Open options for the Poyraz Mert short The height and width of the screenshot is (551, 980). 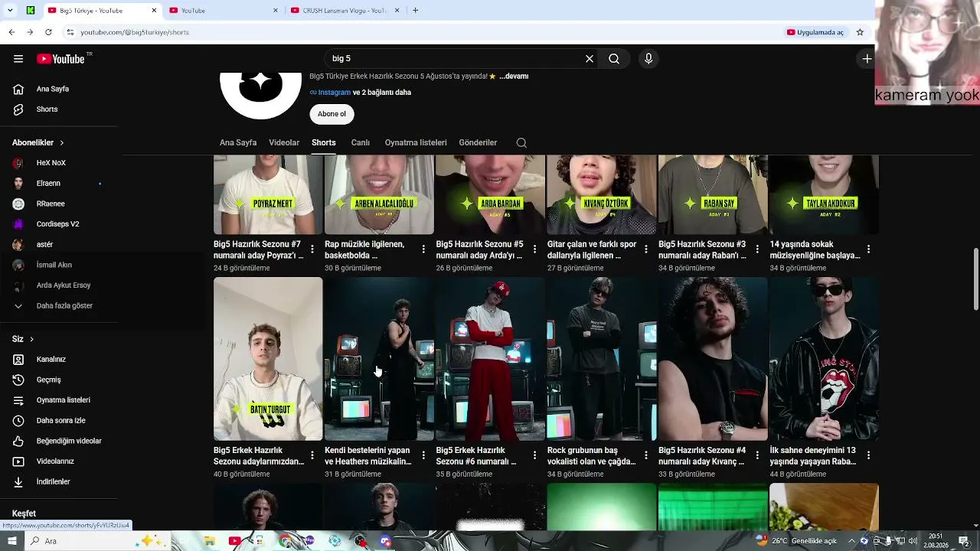(x=312, y=249)
